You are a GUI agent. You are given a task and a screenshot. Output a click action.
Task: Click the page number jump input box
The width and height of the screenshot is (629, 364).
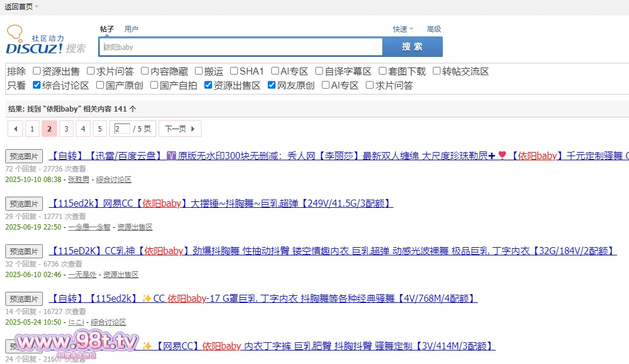point(122,129)
